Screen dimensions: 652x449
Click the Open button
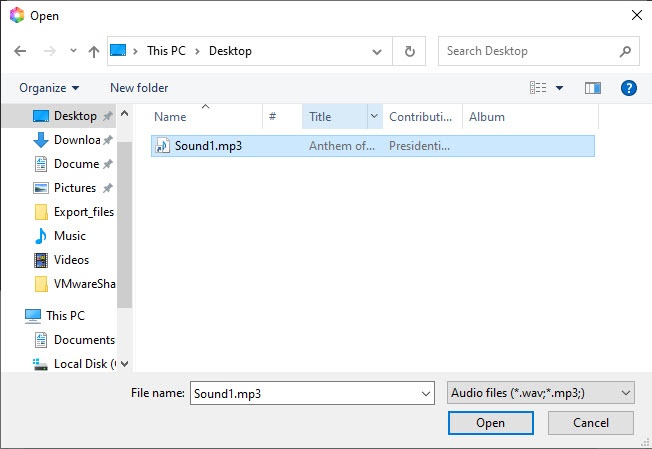coord(490,423)
